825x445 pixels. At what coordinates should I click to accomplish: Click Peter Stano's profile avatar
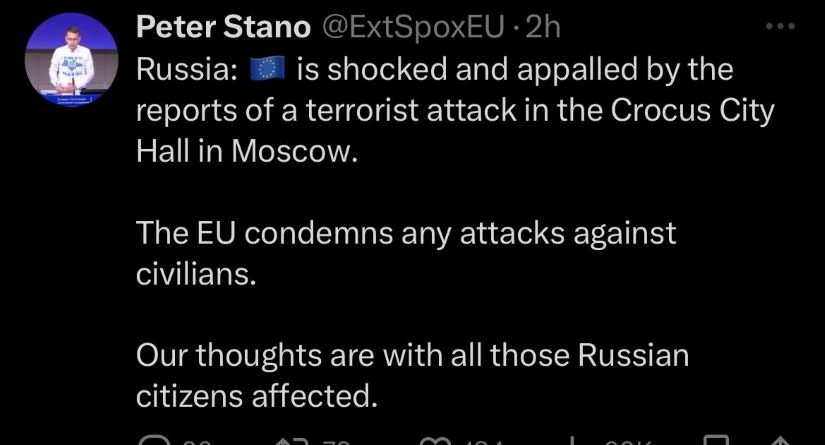(x=67, y=59)
